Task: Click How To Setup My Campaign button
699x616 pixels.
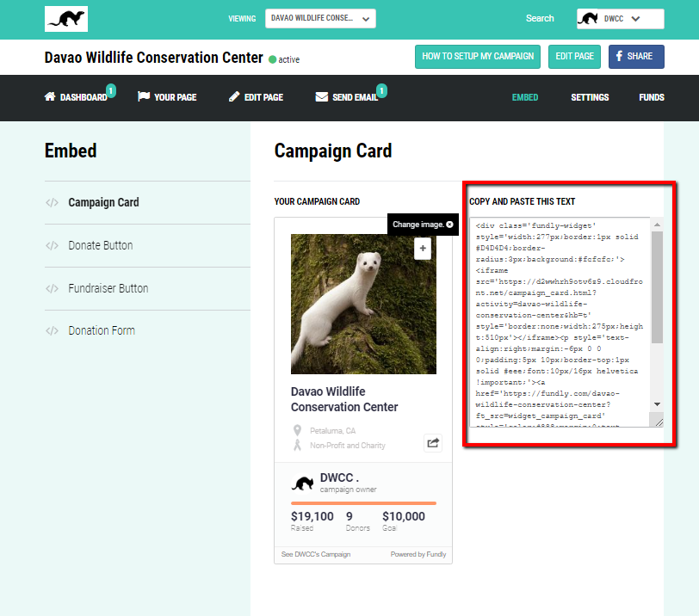Action: tap(478, 57)
